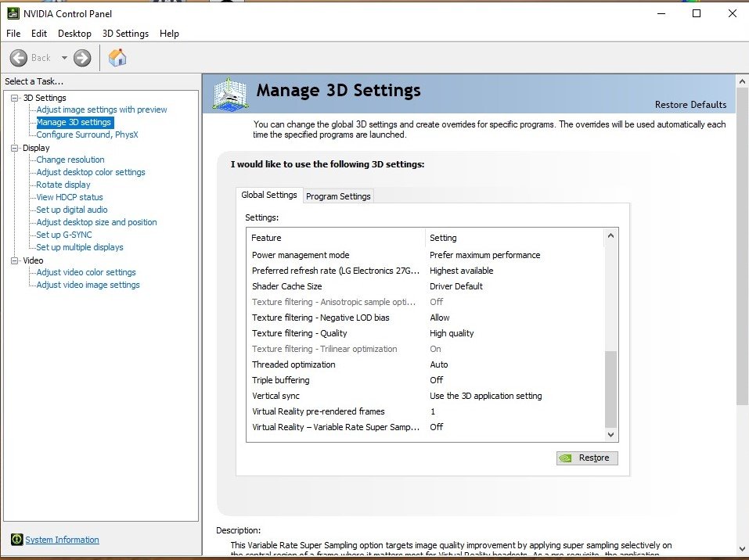Select Texture filtering - Quality row
749x560 pixels.
pyautogui.click(x=426, y=333)
